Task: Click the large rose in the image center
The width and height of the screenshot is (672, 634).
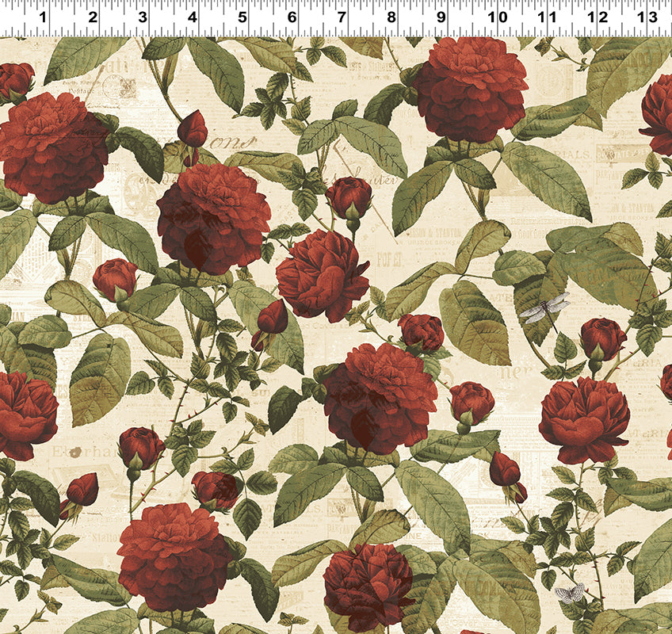Action: click(379, 396)
